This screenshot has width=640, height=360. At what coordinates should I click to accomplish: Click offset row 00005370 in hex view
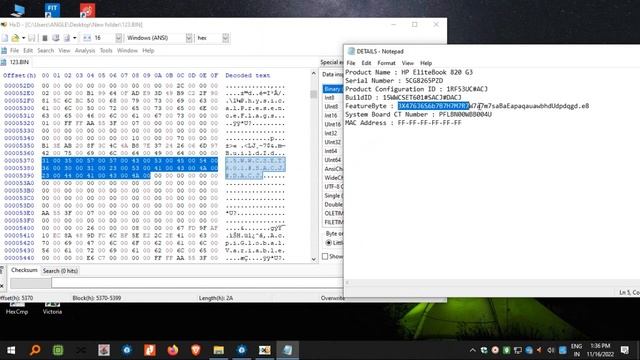[19, 160]
